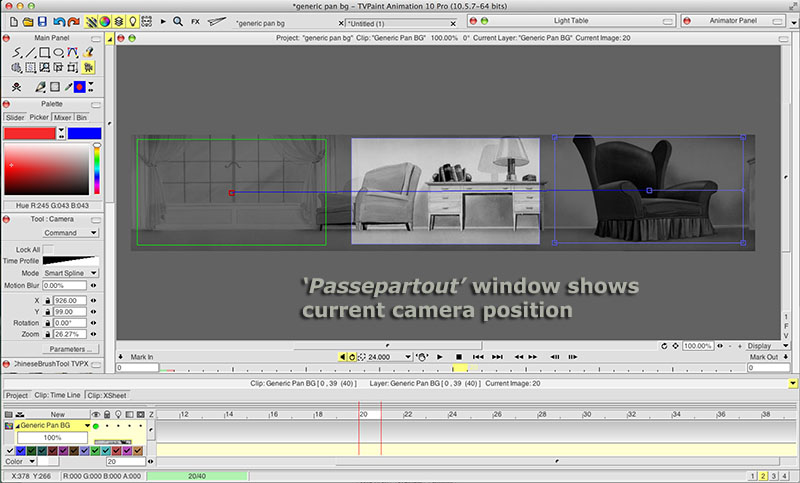Toggle the light bulb Light Table icon in toolbar

pyautogui.click(x=133, y=21)
